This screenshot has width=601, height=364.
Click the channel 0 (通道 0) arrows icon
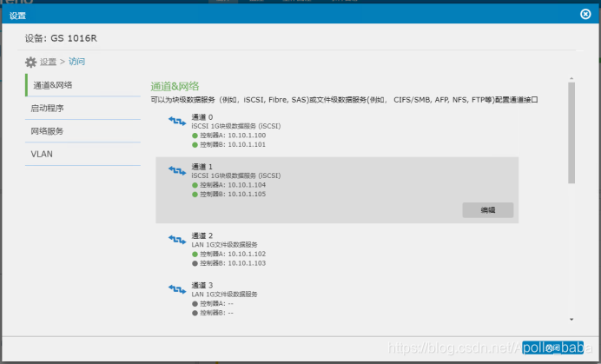(x=177, y=122)
